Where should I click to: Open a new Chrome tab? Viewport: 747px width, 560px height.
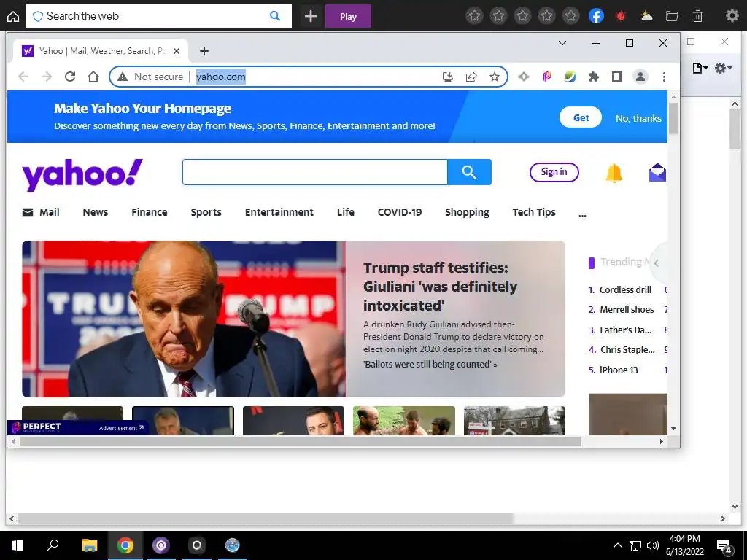(204, 51)
